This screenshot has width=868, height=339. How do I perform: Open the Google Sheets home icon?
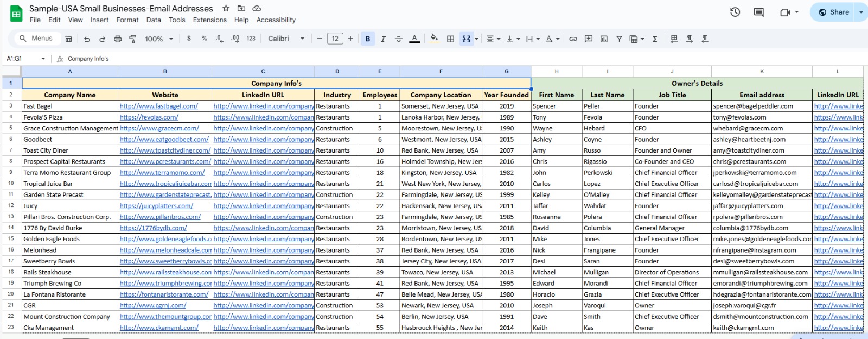[x=16, y=14]
